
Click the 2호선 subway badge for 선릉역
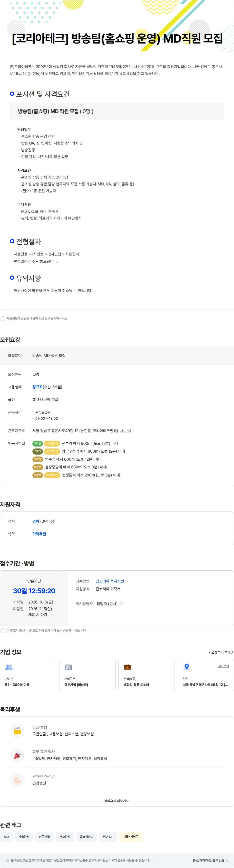click(x=38, y=443)
